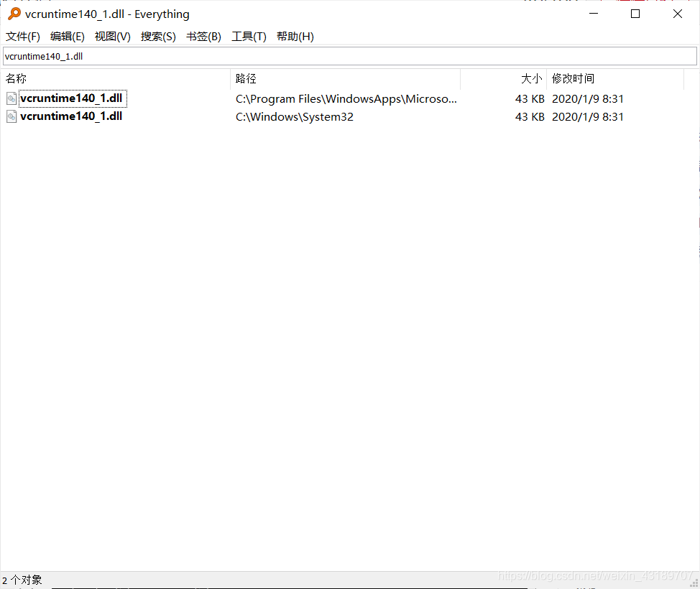Viewport: 700px width, 589px height.
Task: Open the 搜索(S) menu
Action: pos(157,36)
